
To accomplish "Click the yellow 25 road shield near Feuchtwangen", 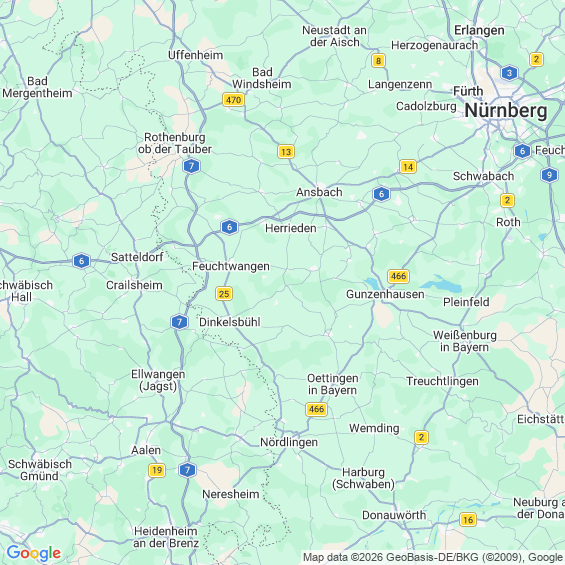I will point(224,294).
